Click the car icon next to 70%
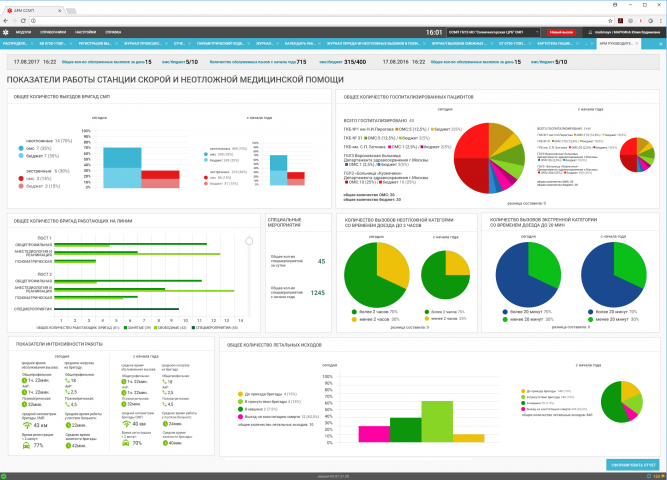The width and height of the screenshot is (667, 480). click(x=125, y=443)
